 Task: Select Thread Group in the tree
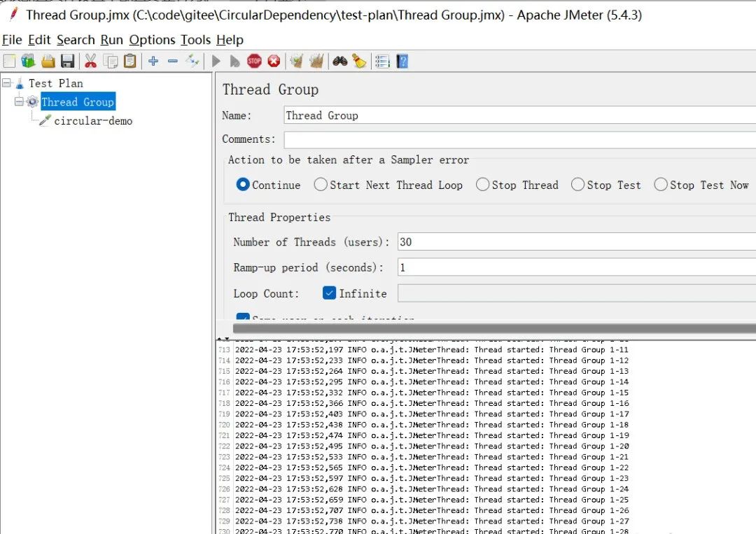click(x=78, y=101)
